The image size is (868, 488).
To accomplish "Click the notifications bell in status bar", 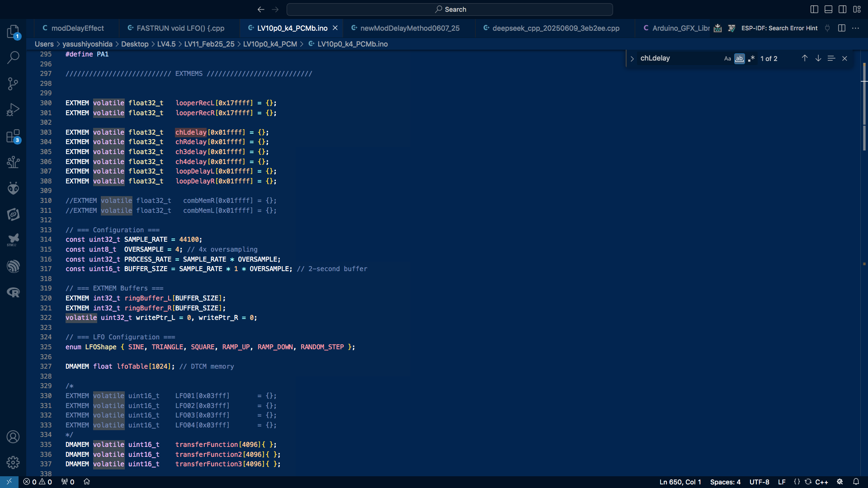I will click(856, 482).
